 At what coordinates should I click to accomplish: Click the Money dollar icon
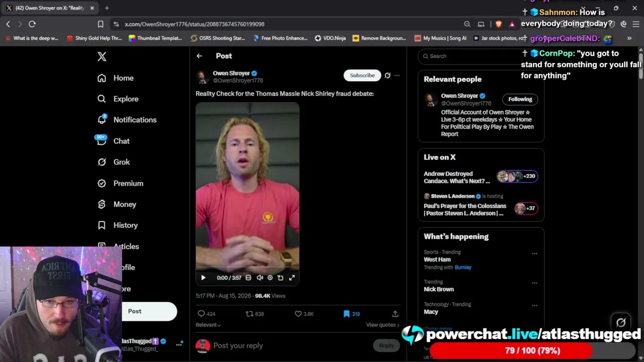[102, 204]
